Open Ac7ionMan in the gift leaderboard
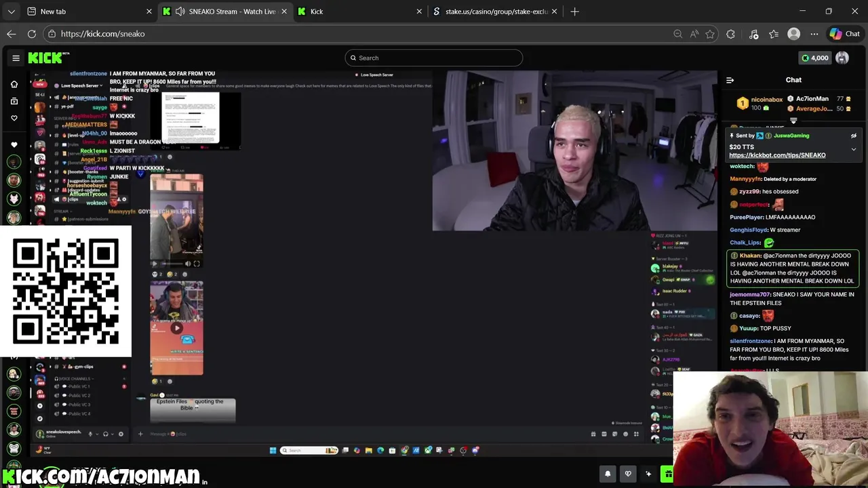 (x=812, y=99)
